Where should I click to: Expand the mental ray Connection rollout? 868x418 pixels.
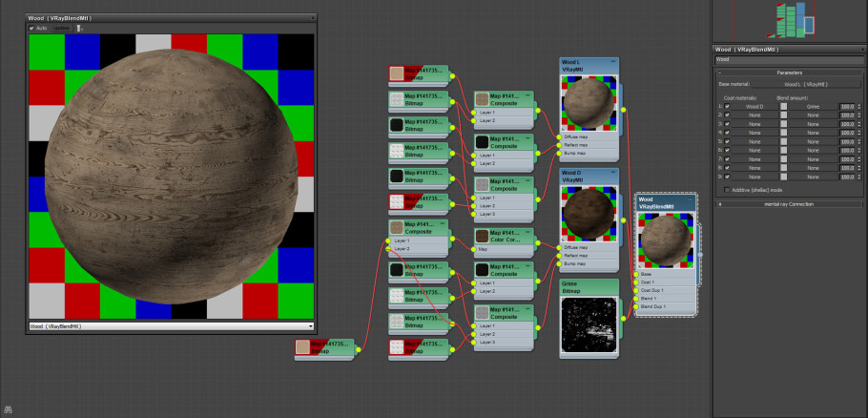coord(790,204)
